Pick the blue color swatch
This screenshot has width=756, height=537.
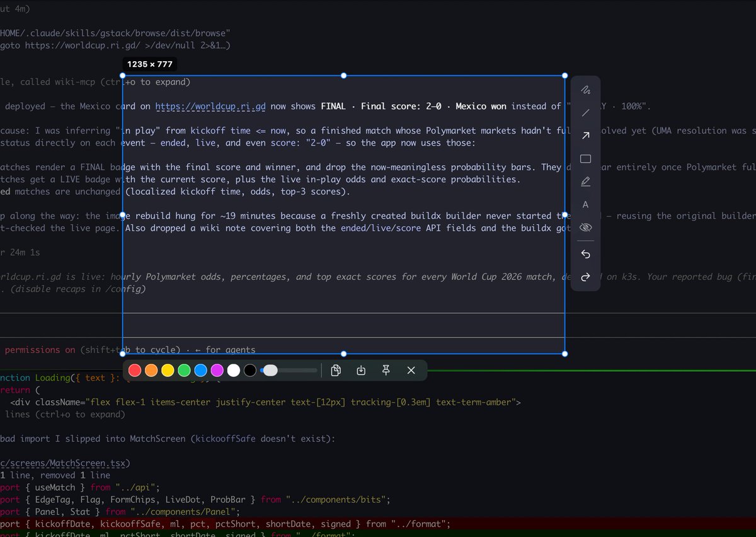pyautogui.click(x=200, y=371)
